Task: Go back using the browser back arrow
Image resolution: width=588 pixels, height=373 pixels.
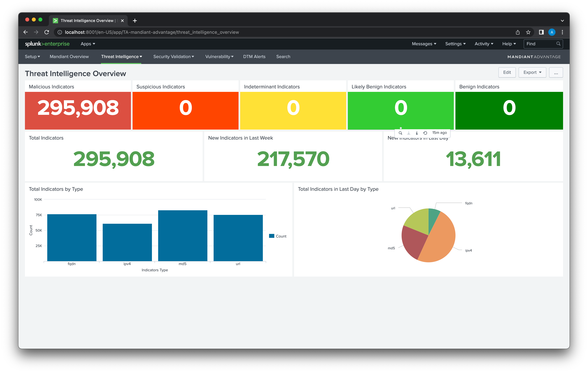Action: click(x=25, y=32)
